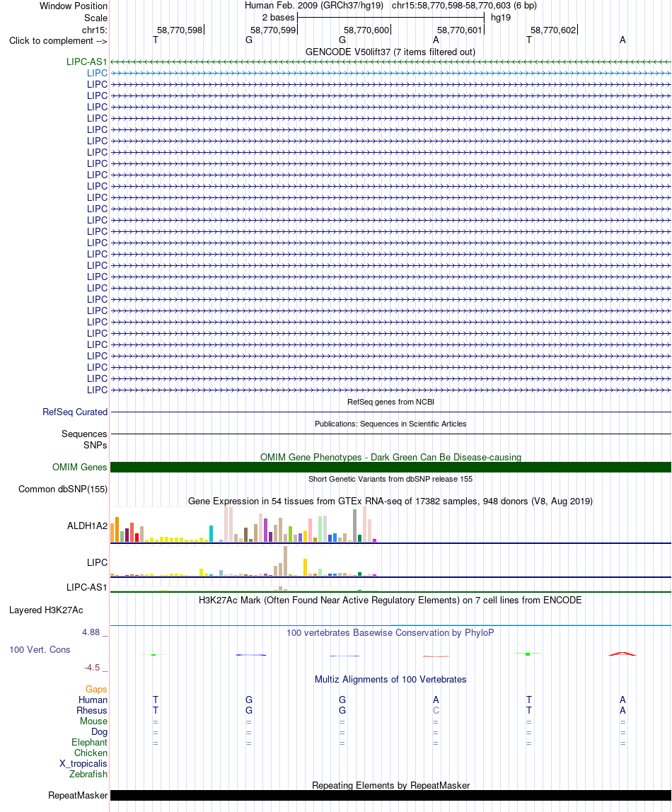Click 'Click to complement -->' text
The width and height of the screenshot is (672, 812).
58,41
